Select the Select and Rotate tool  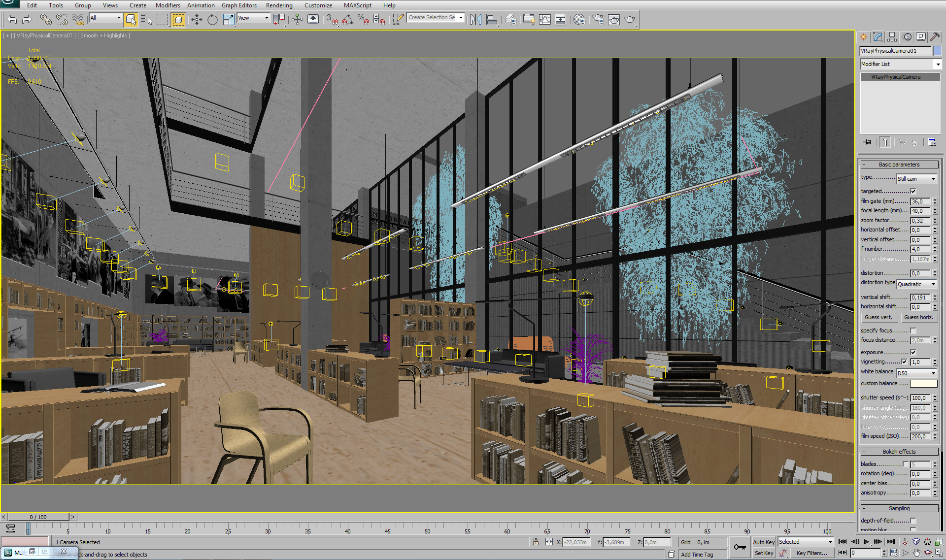pos(212,20)
